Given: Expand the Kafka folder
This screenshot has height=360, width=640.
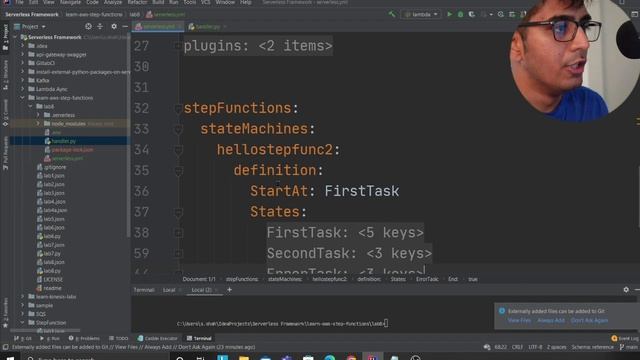Looking at the screenshot, I should click(x=22, y=80).
